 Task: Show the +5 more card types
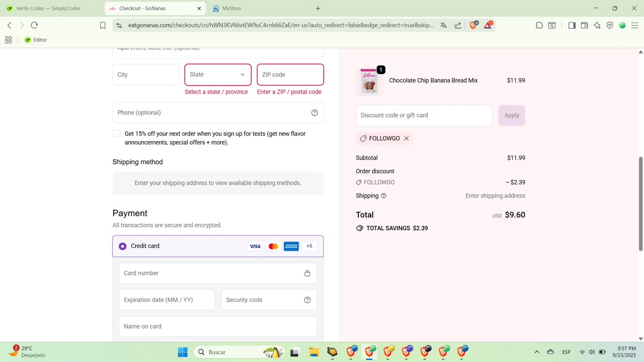(x=310, y=246)
